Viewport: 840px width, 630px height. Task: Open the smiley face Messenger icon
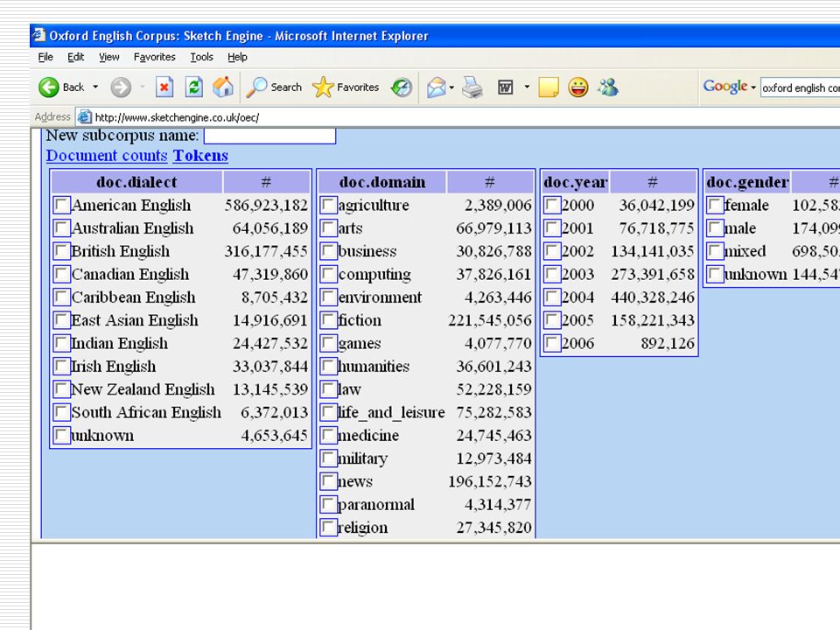[578, 87]
